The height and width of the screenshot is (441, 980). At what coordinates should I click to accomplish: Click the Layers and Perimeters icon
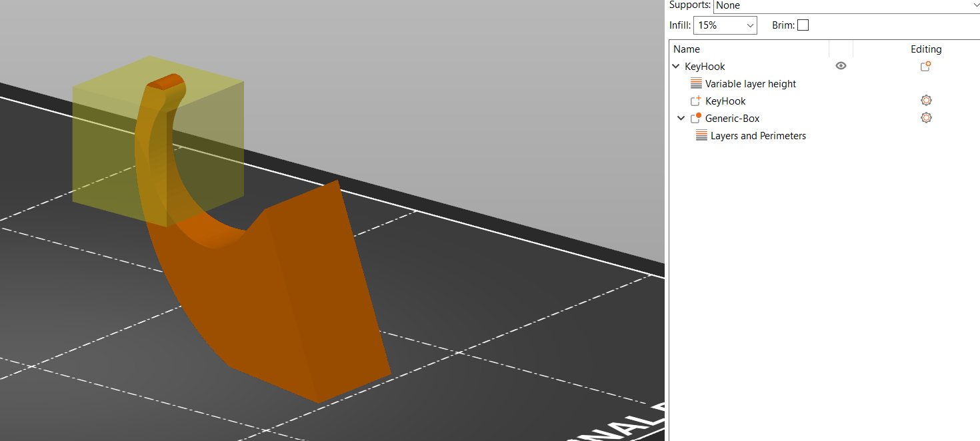(701, 136)
